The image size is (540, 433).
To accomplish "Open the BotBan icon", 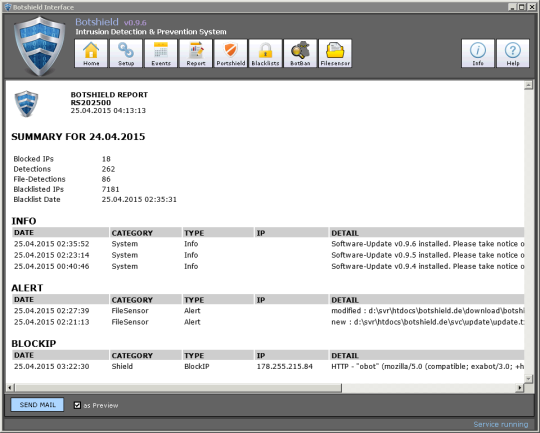I will click(300, 53).
